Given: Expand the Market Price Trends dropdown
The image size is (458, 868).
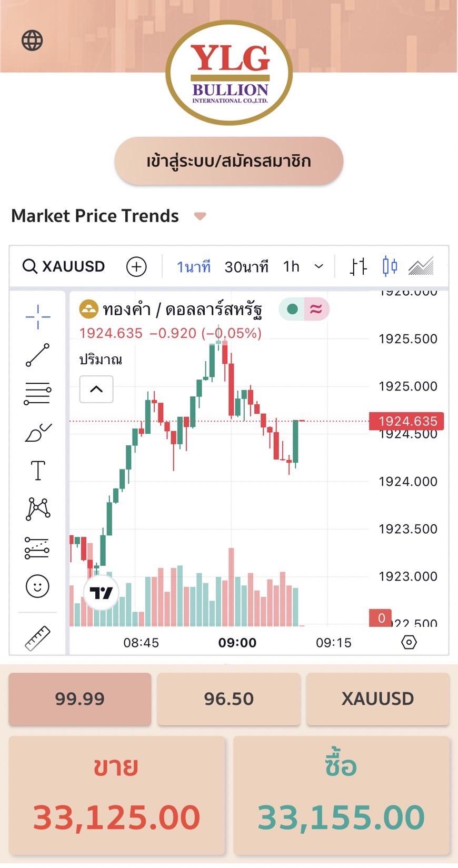Looking at the screenshot, I should click(200, 216).
